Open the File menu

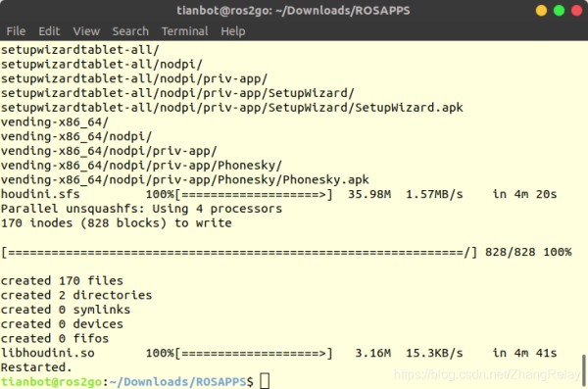pos(16,31)
